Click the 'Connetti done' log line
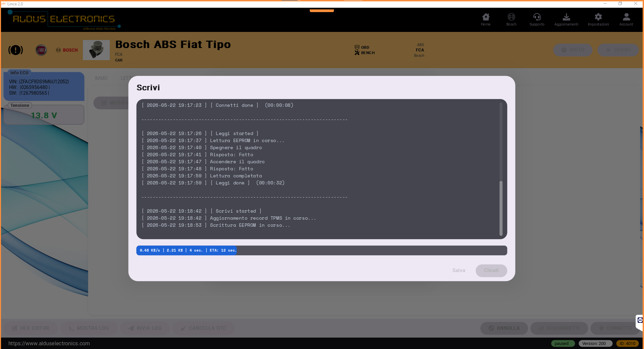This screenshot has width=644, height=349. pyautogui.click(x=217, y=105)
